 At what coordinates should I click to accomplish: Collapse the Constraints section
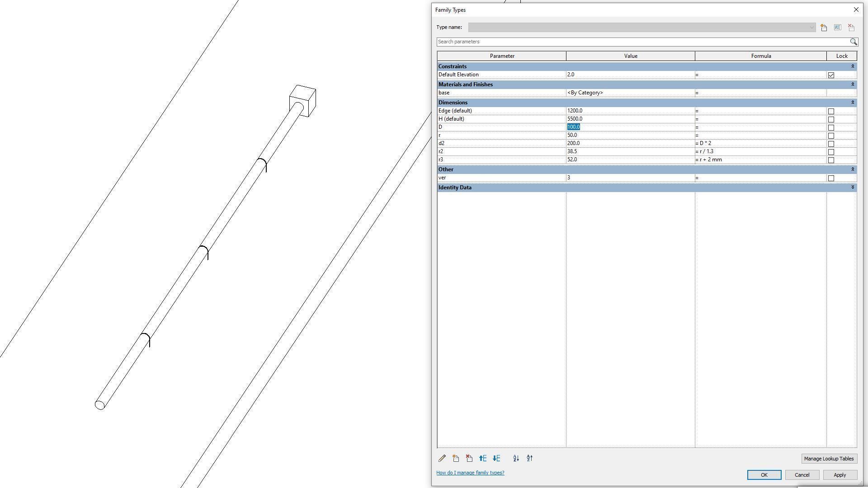(853, 66)
